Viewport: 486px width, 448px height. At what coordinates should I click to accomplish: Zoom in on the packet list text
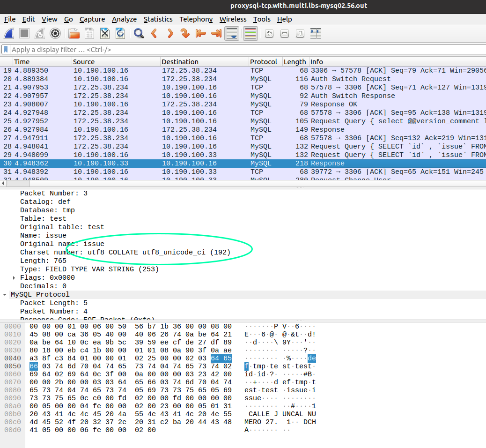(x=268, y=33)
